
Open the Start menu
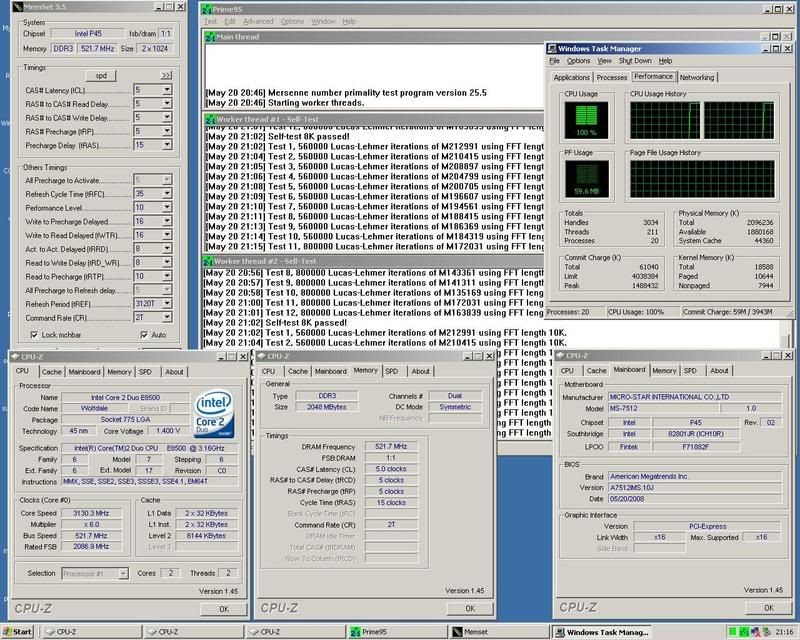coord(18,632)
